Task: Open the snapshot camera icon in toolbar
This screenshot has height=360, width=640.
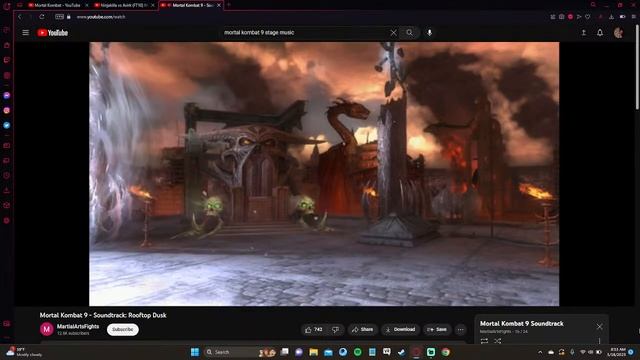Action: pyautogui.click(x=562, y=17)
